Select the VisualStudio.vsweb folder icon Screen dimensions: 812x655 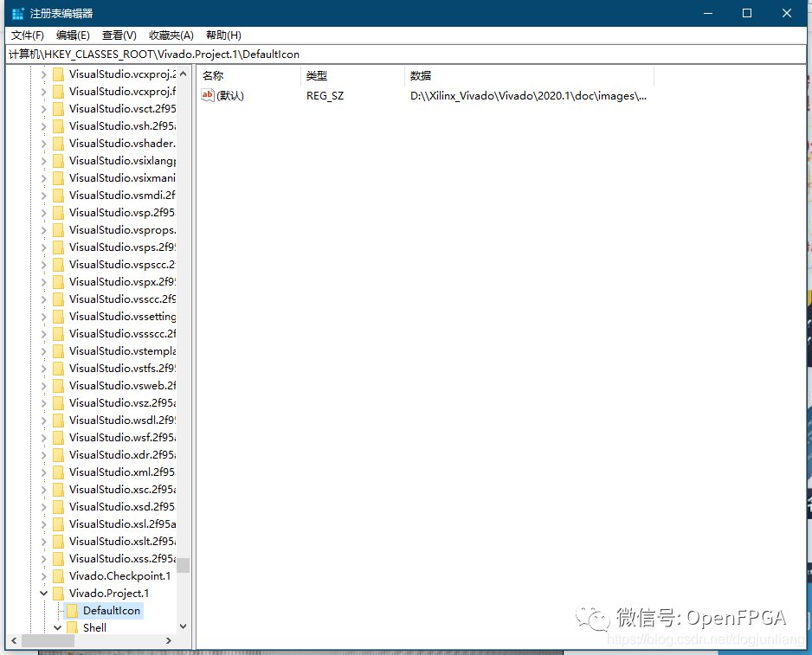tap(59, 386)
